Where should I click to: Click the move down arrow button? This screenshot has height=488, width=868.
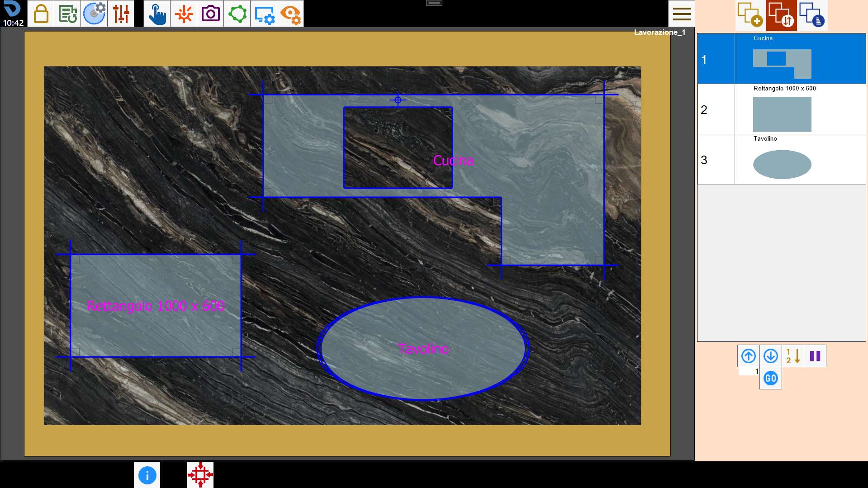click(771, 356)
